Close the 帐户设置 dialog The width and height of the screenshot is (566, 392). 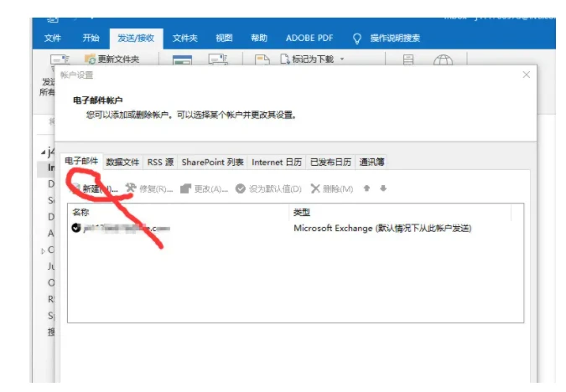pyautogui.click(x=527, y=75)
